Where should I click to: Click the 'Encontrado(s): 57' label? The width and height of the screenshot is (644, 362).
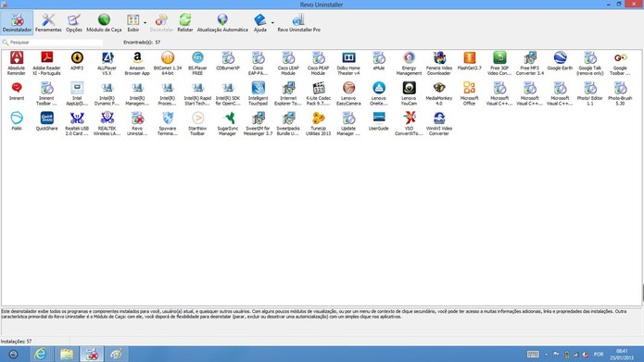142,43
